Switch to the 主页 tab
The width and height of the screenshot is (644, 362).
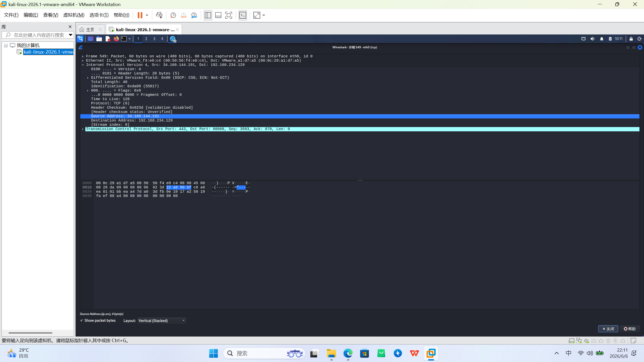pos(90,30)
